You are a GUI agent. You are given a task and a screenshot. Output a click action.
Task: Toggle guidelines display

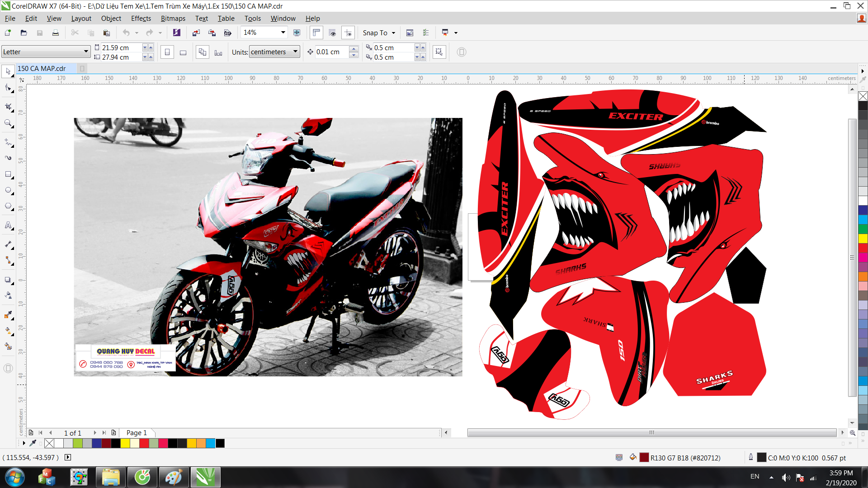348,33
